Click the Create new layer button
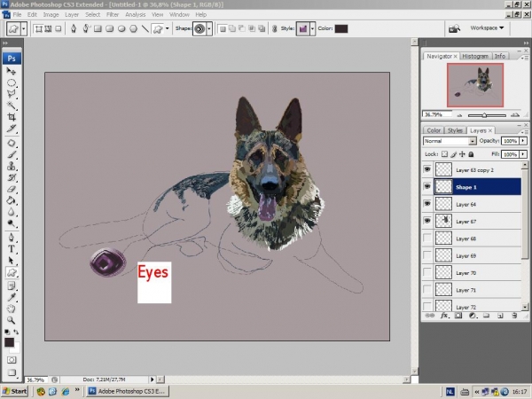The height and width of the screenshot is (399, 532). point(500,316)
